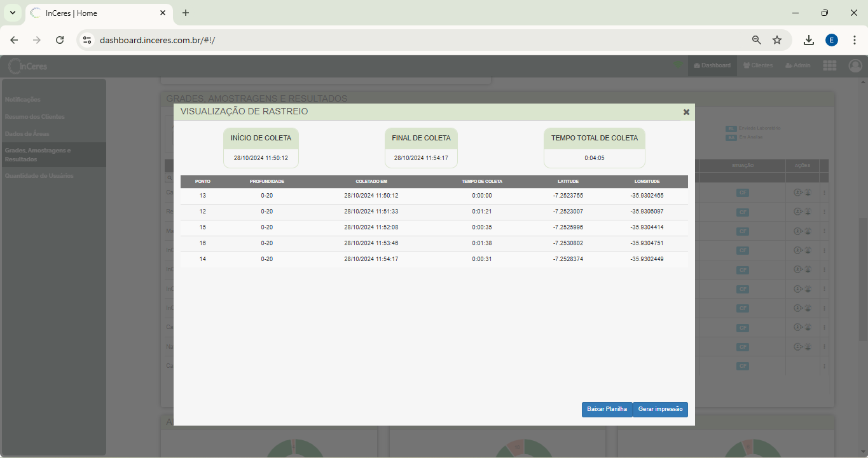868x458 pixels.
Task: Open the Chrome downloads icon
Action: tap(809, 40)
